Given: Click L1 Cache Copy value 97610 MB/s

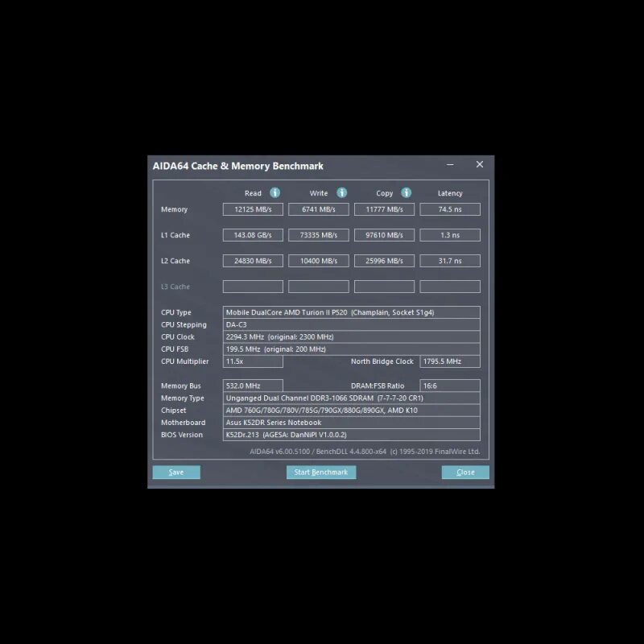Looking at the screenshot, I should 385,235.
